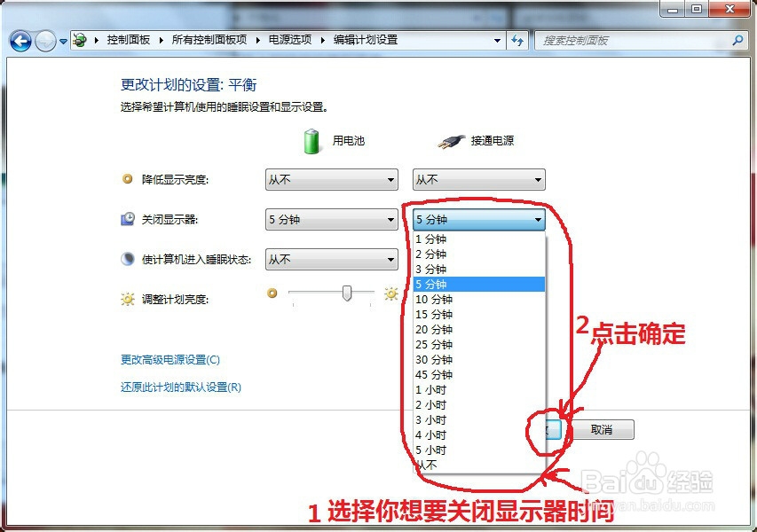Viewport: 757px width, 532px height.
Task: Choose 3 小时 from the list
Action: (x=479, y=419)
